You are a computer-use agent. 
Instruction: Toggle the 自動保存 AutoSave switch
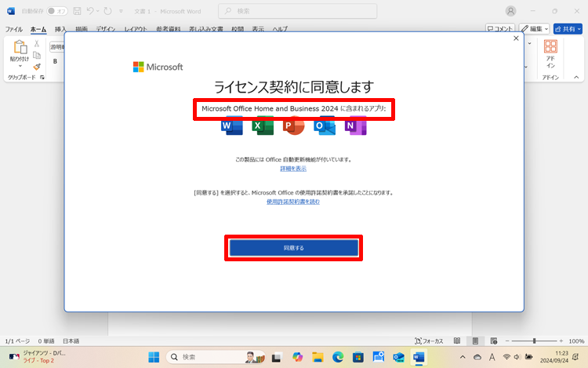tap(56, 11)
